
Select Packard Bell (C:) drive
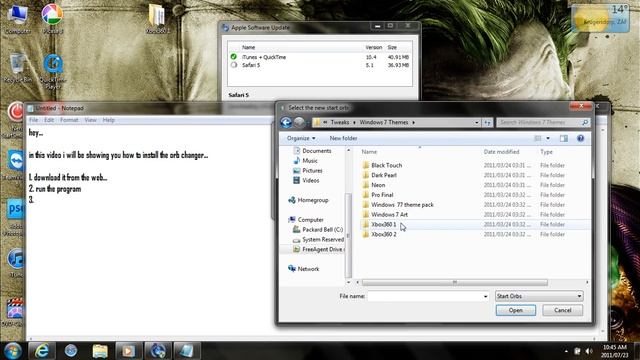[x=318, y=230]
